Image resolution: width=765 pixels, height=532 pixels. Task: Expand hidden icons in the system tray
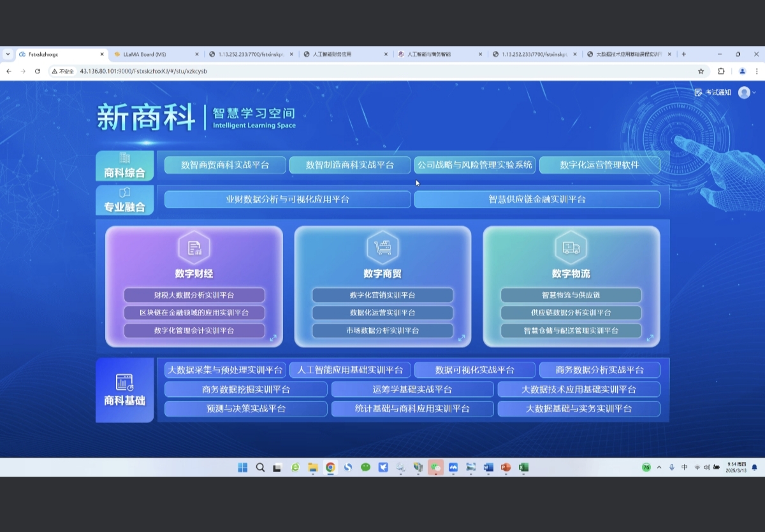[659, 467]
